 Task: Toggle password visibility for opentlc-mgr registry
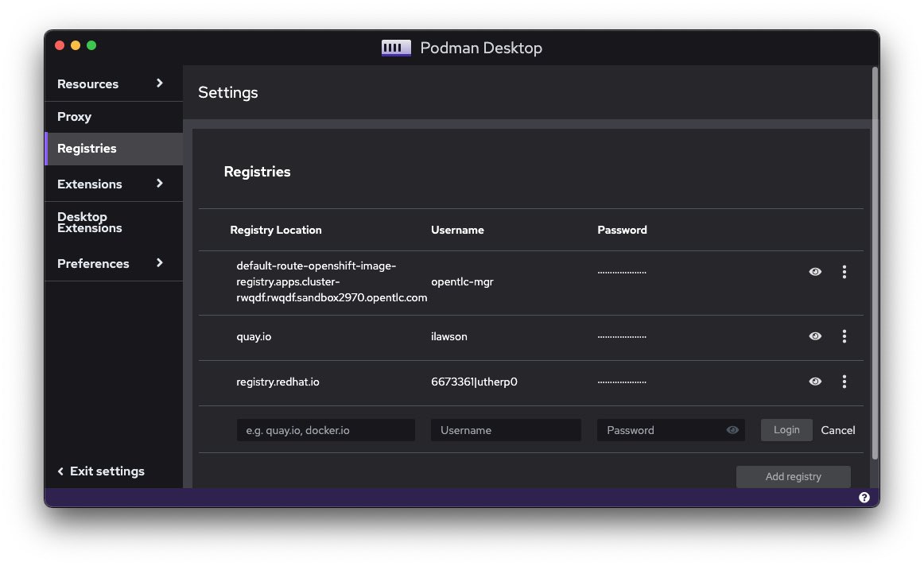click(x=815, y=272)
